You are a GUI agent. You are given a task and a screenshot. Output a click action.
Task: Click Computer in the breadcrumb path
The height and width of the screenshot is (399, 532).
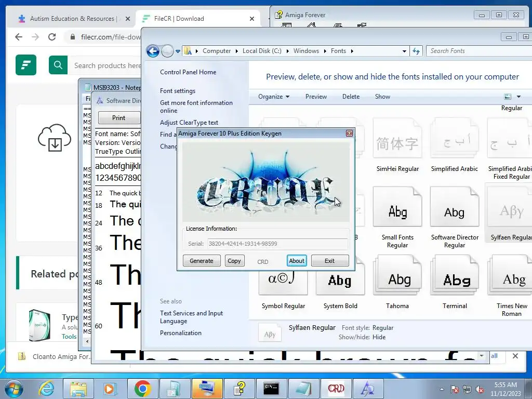point(217,51)
